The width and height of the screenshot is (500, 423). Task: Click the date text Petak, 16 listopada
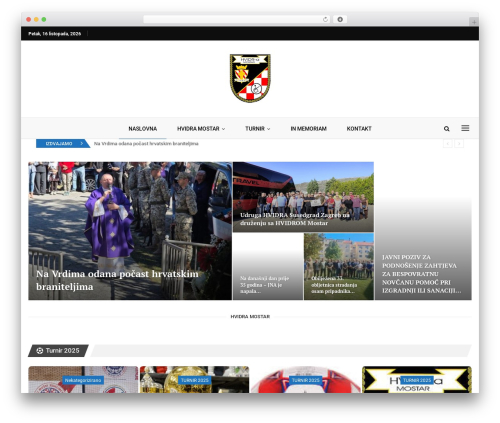(55, 34)
